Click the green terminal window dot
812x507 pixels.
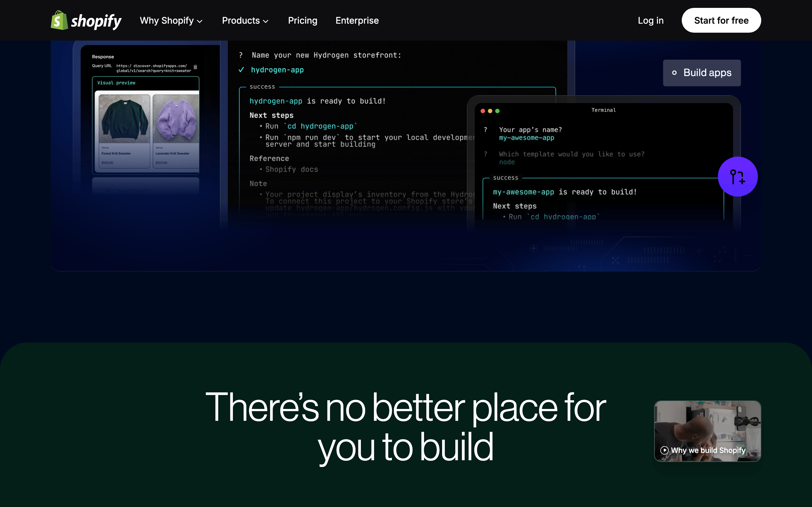click(498, 111)
